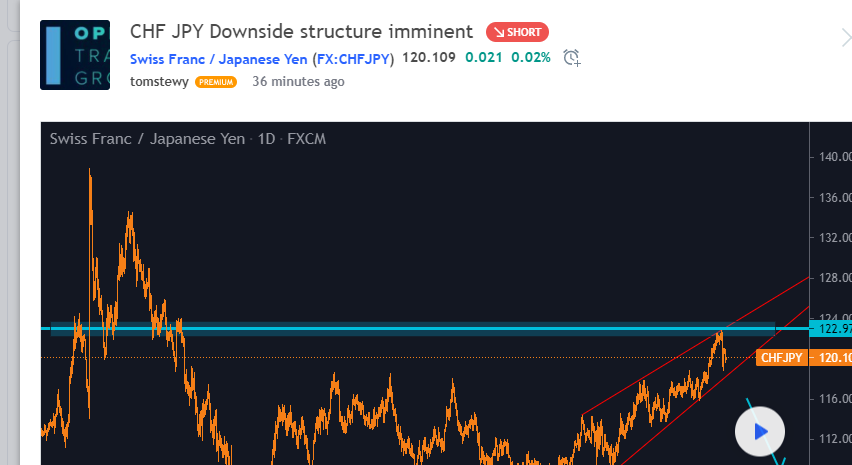Open the tomstewy author profile
Image resolution: width=852 pixels, height=465 pixels.
[159, 82]
